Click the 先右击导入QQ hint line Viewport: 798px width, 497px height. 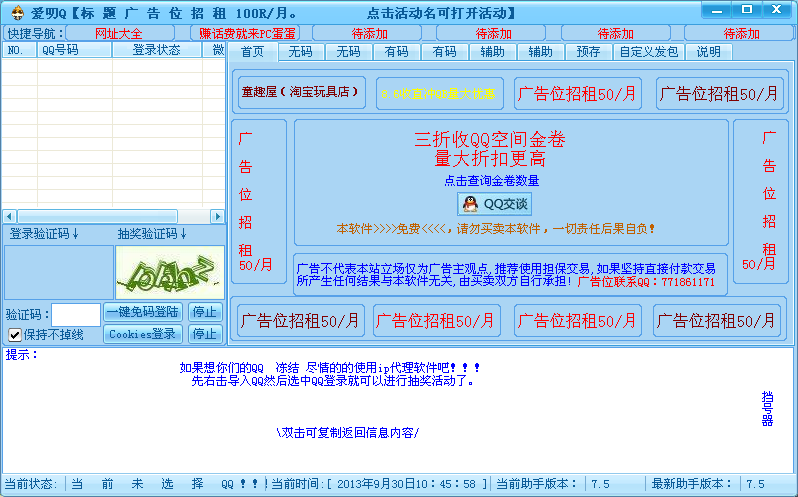click(333, 381)
